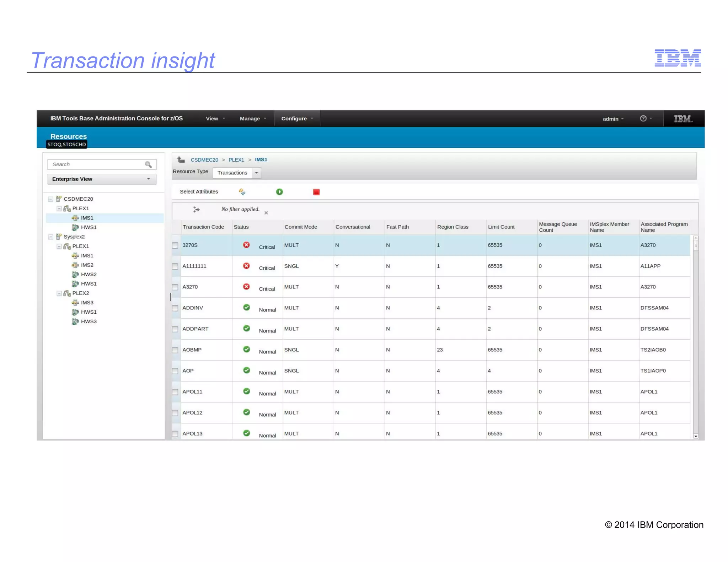Screen dimensions: 728x562
Task: Check the AOP transaction checkbox
Action: [x=175, y=371]
